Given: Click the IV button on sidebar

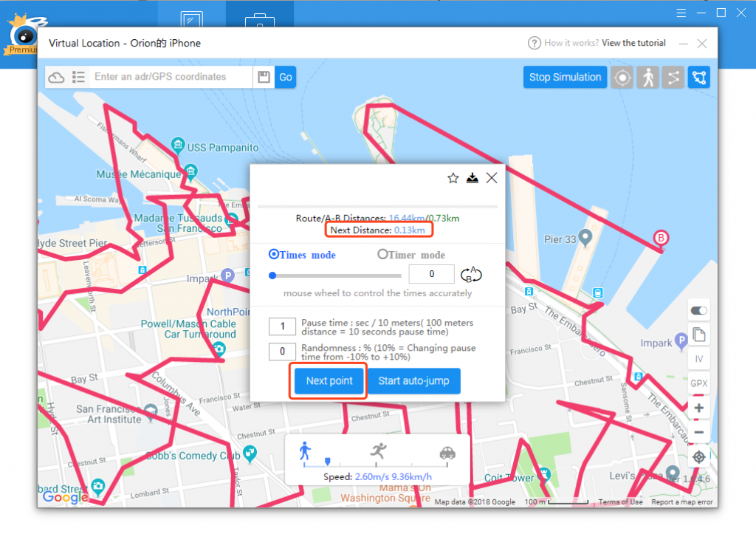Looking at the screenshot, I should tap(699, 359).
